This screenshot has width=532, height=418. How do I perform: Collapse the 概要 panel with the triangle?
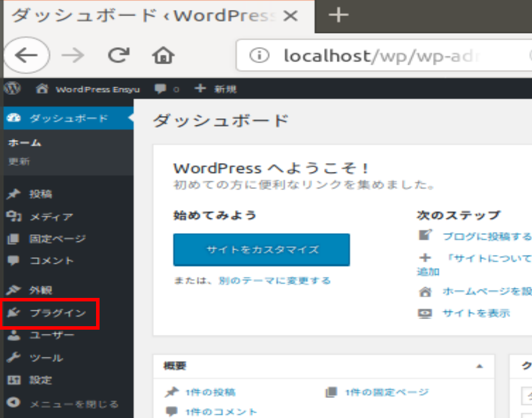(480, 366)
